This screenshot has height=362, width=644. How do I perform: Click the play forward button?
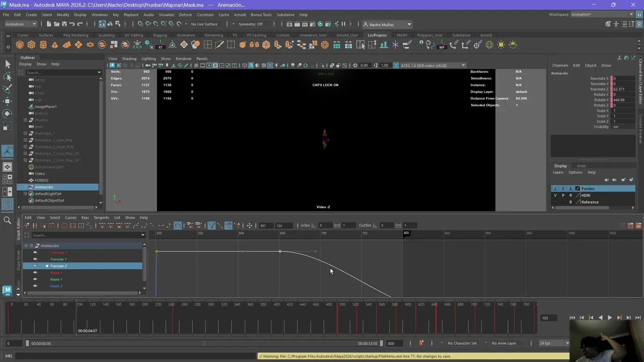click(610, 318)
